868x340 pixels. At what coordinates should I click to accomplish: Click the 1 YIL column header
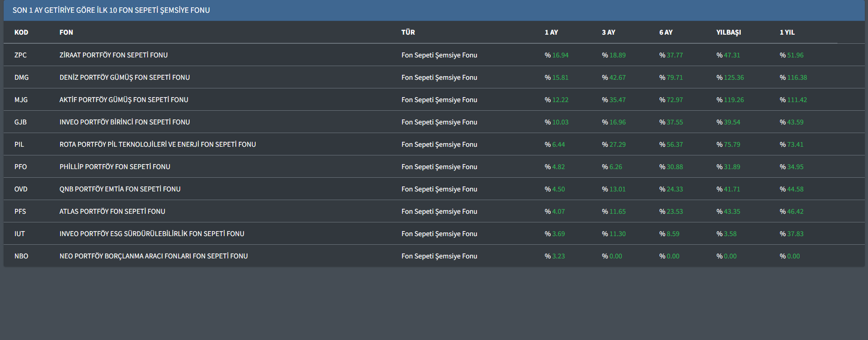787,32
